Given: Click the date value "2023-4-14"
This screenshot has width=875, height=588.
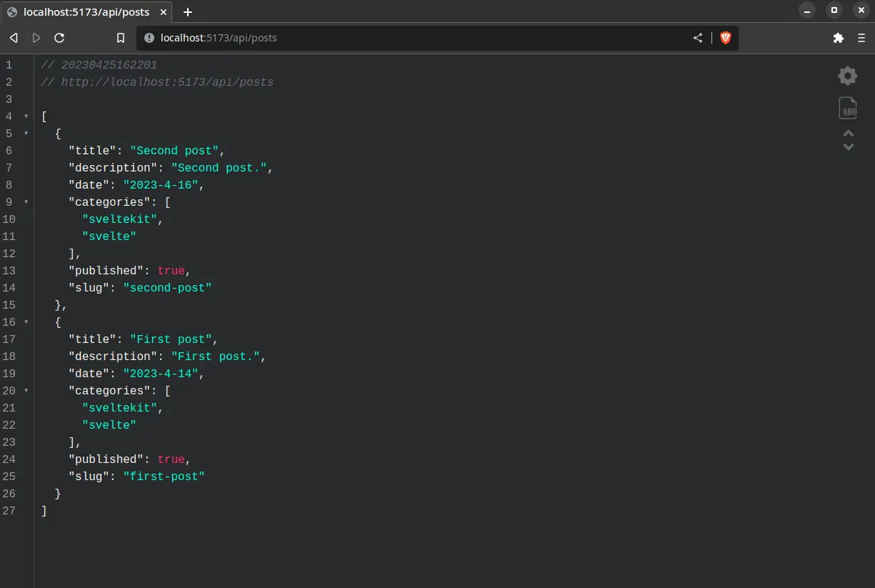Looking at the screenshot, I should coord(161,374).
